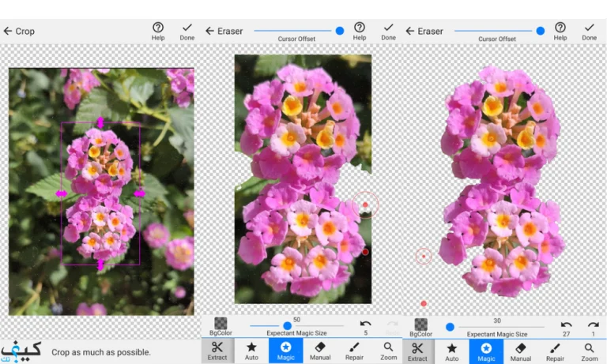Select Zoom tool on right screen

click(589, 352)
